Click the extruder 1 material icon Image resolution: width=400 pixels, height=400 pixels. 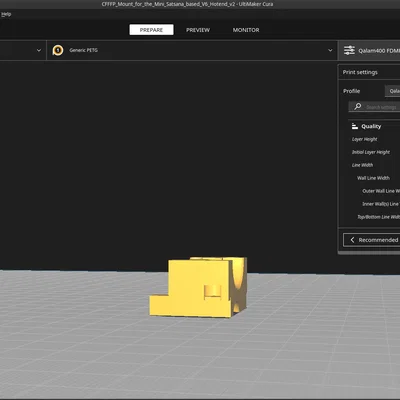(58, 50)
